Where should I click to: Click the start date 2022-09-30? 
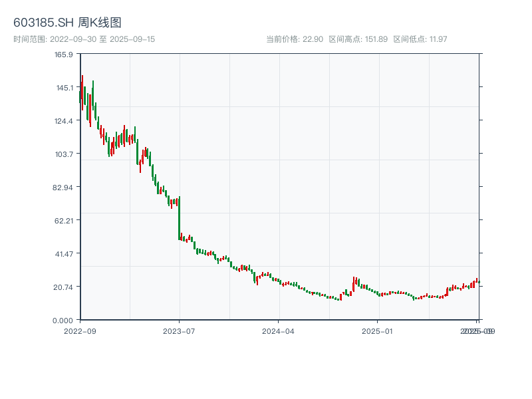click(73, 37)
